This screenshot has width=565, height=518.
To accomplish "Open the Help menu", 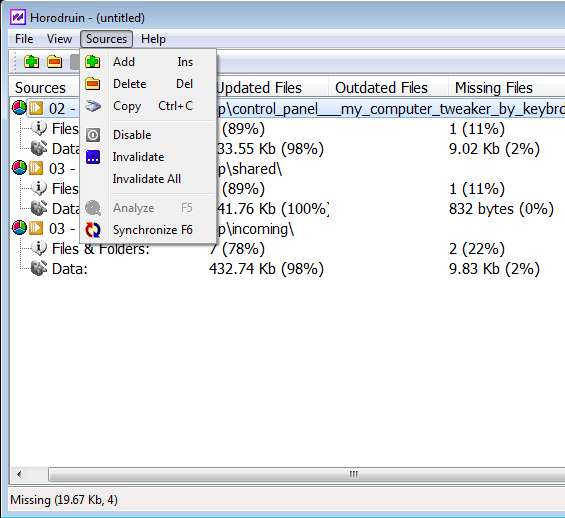I will (153, 39).
